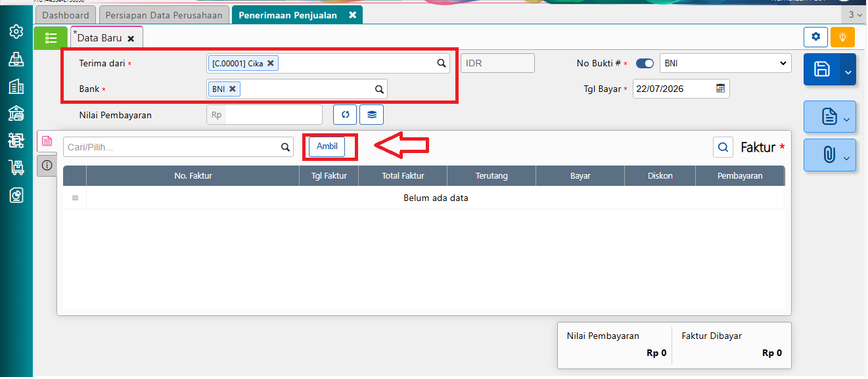Click the Ambil button
The height and width of the screenshot is (379, 868).
point(327,146)
